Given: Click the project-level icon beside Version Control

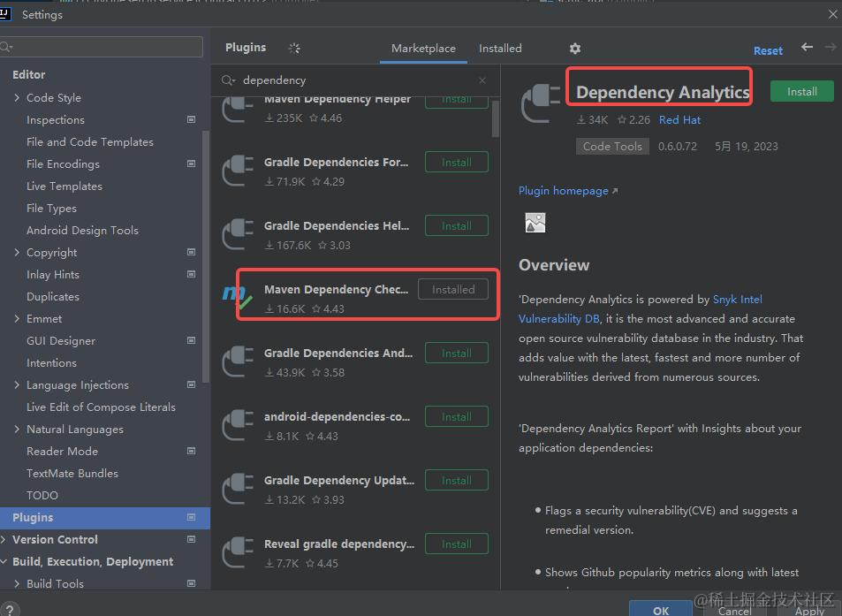Looking at the screenshot, I should click(191, 539).
